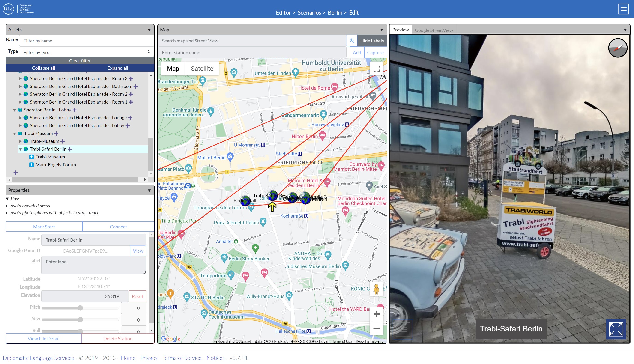Collapse the Properties panel arrow
This screenshot has height=364, width=634.
click(149, 191)
